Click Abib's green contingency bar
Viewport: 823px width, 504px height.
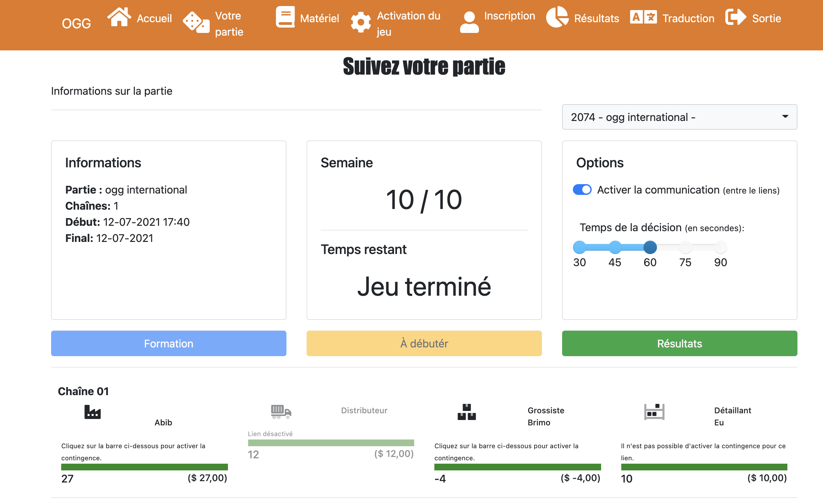144,467
